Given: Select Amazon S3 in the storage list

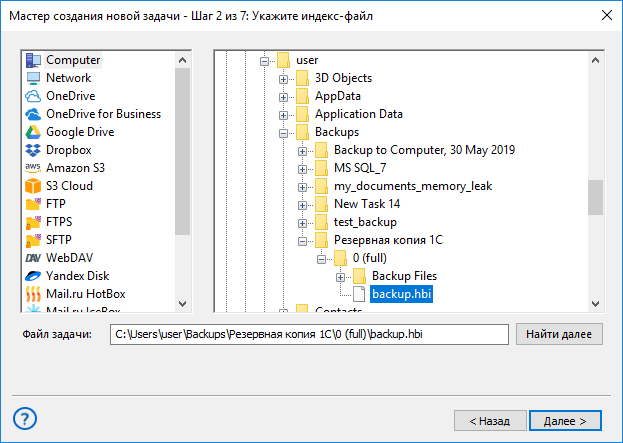Looking at the screenshot, I should pos(75,168).
